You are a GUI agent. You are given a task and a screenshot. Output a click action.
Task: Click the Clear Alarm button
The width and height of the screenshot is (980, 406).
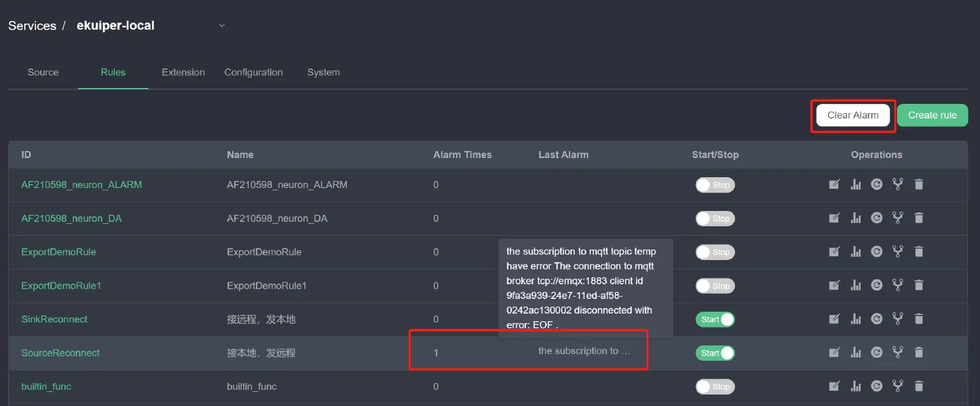(x=852, y=115)
